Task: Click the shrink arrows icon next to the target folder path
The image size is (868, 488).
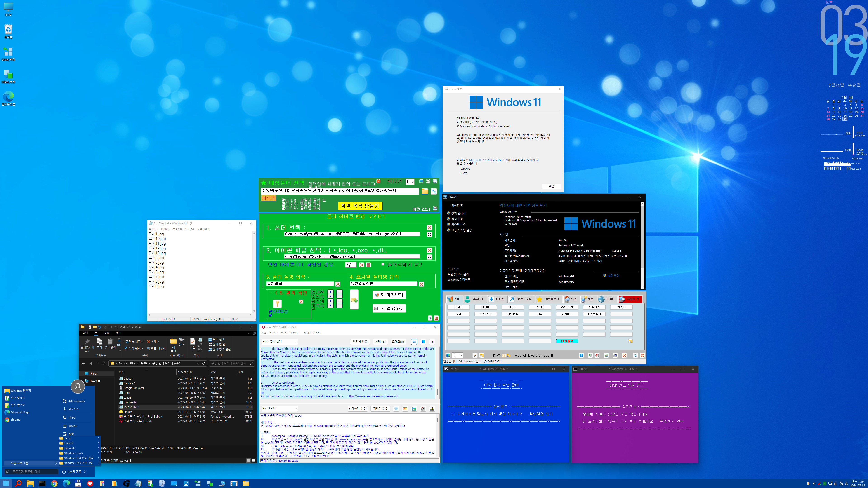Action: point(434,191)
